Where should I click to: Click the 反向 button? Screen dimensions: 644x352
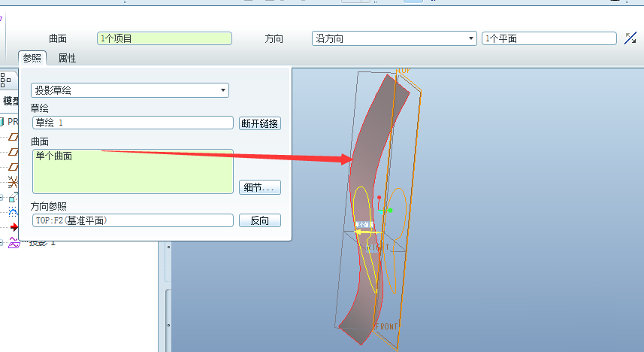(x=260, y=220)
